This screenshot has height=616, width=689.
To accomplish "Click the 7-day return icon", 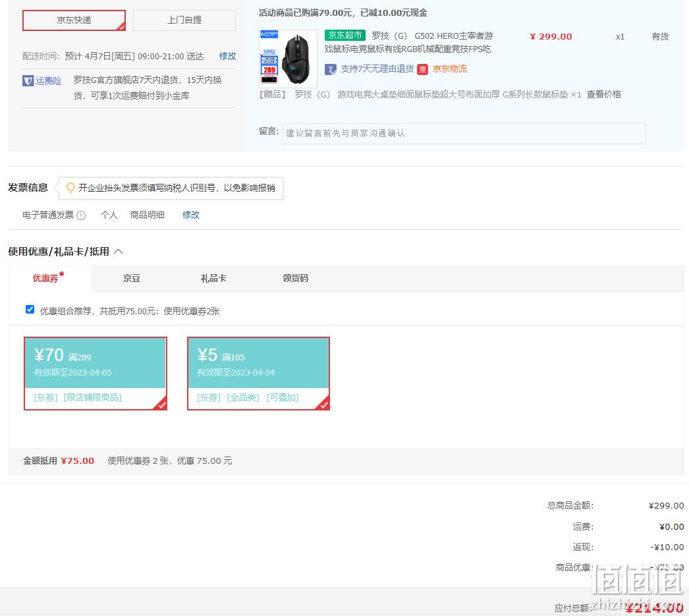I will [331, 69].
